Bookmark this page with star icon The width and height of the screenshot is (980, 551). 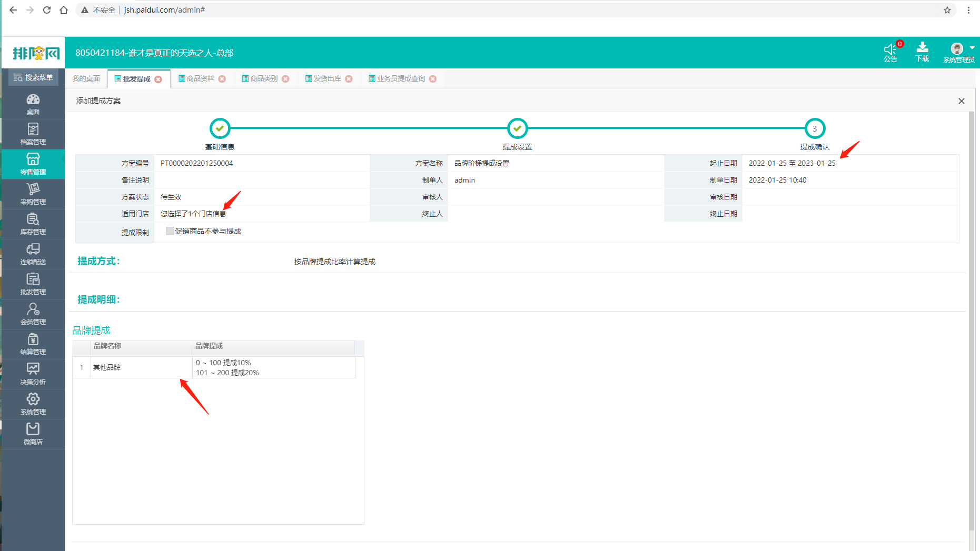point(947,10)
